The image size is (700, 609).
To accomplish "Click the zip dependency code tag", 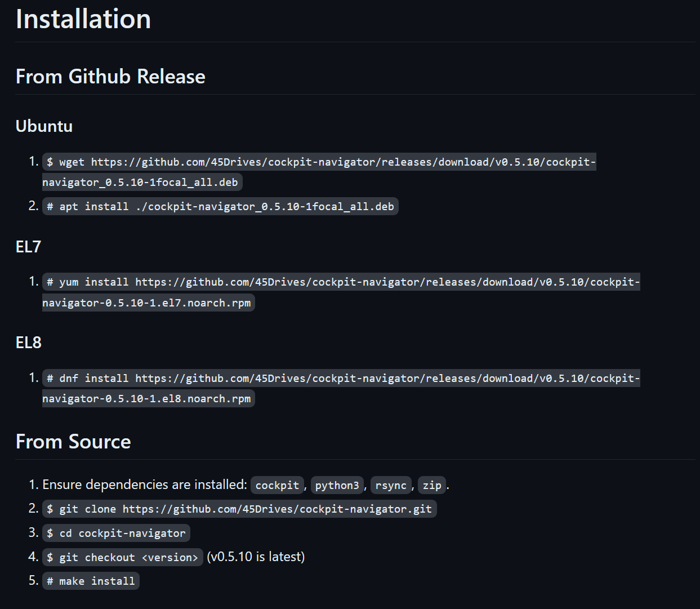I will click(x=432, y=485).
